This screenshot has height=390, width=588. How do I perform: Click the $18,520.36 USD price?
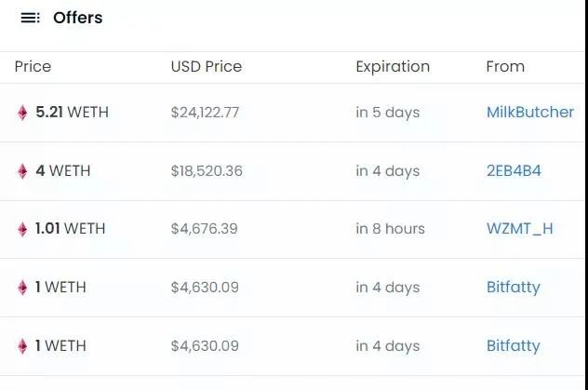pos(207,171)
